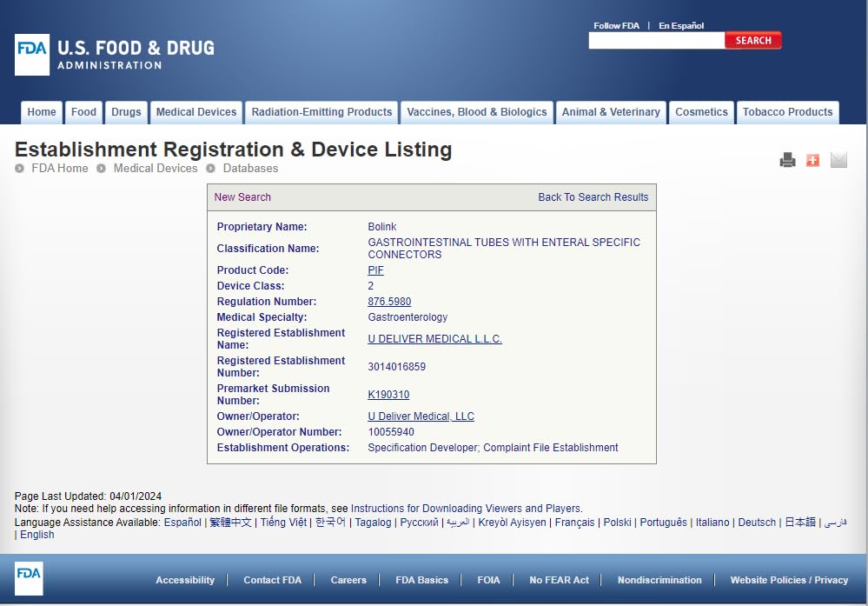Click the FDA logo in the header
This screenshot has width=868, height=606.
click(x=32, y=54)
